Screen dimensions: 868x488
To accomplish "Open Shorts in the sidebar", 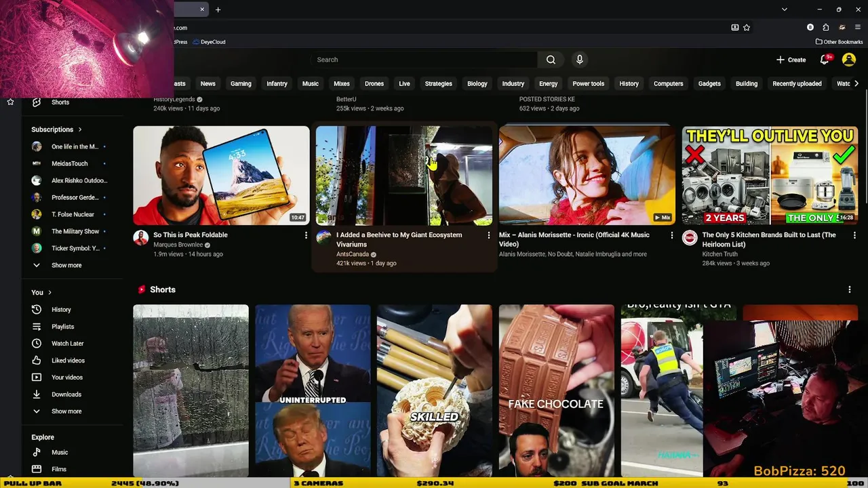I will click(60, 102).
